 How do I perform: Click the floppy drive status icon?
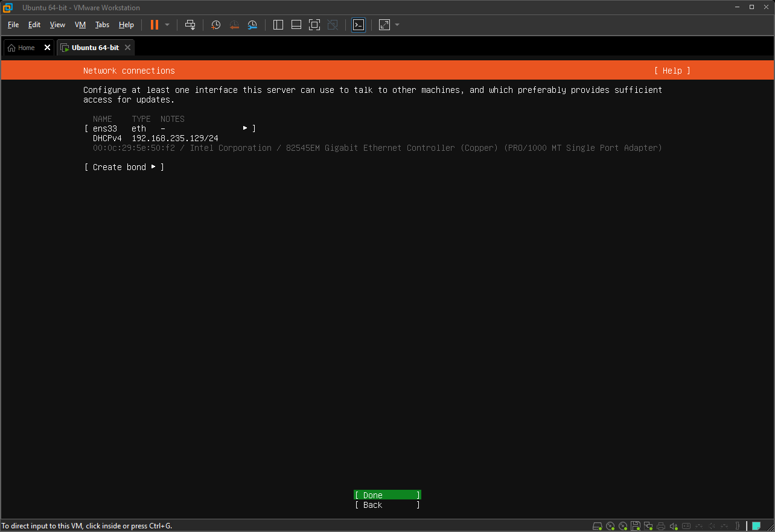pyautogui.click(x=636, y=526)
